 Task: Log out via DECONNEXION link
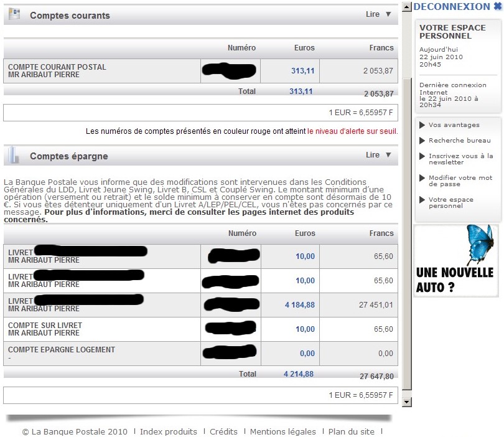(x=452, y=6)
